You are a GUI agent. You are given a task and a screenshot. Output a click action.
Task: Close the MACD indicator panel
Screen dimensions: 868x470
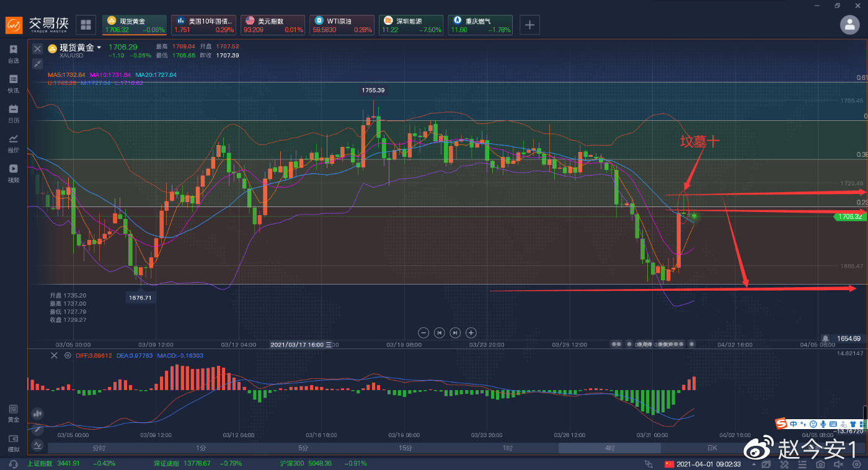(54, 355)
